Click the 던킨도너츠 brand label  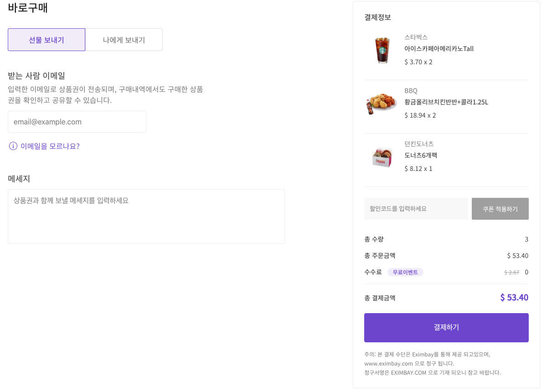click(x=419, y=144)
